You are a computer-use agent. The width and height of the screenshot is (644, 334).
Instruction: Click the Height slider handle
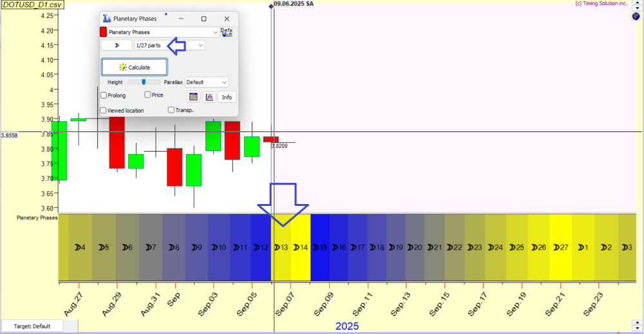tap(144, 82)
